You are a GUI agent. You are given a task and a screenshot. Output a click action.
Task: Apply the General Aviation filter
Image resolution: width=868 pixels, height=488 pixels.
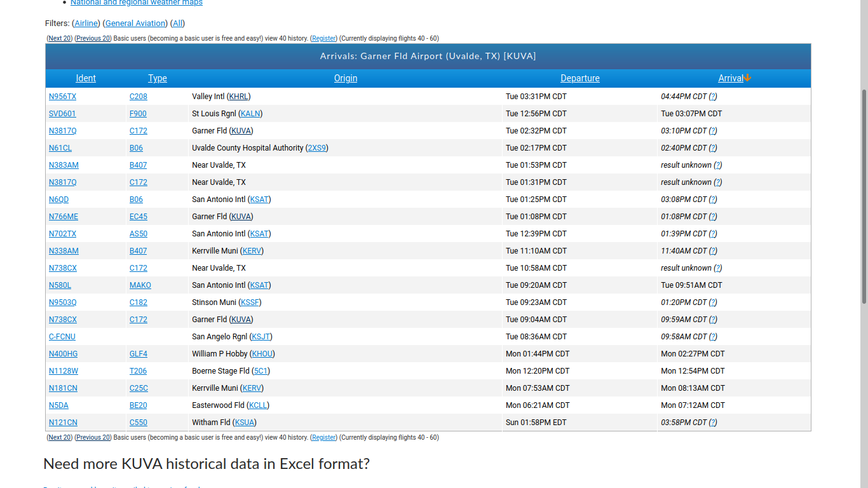[x=136, y=24]
